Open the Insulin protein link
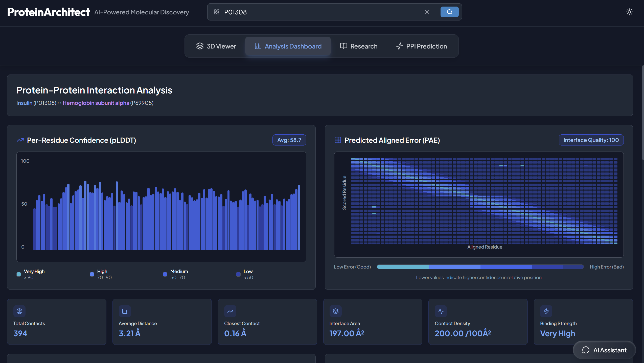This screenshot has height=363, width=644. (x=24, y=103)
